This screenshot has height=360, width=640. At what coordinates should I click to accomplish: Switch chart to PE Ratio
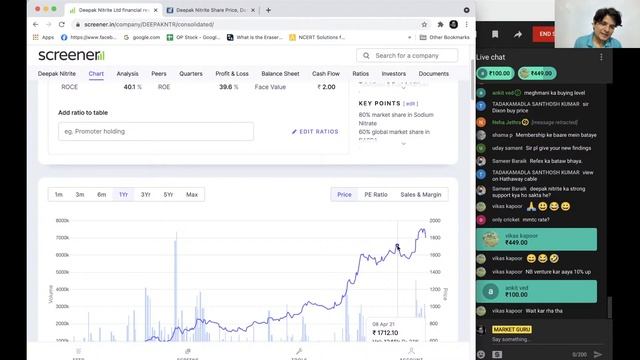coord(376,195)
